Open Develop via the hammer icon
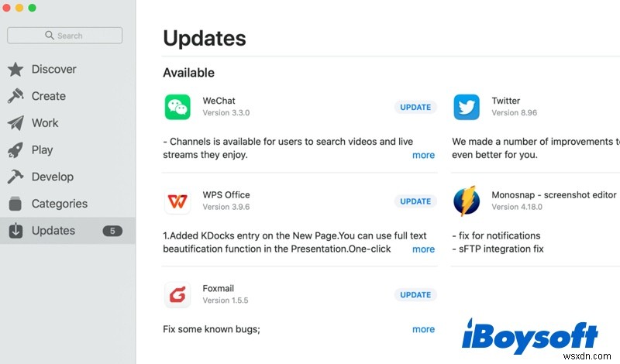620x364 pixels. [x=15, y=177]
